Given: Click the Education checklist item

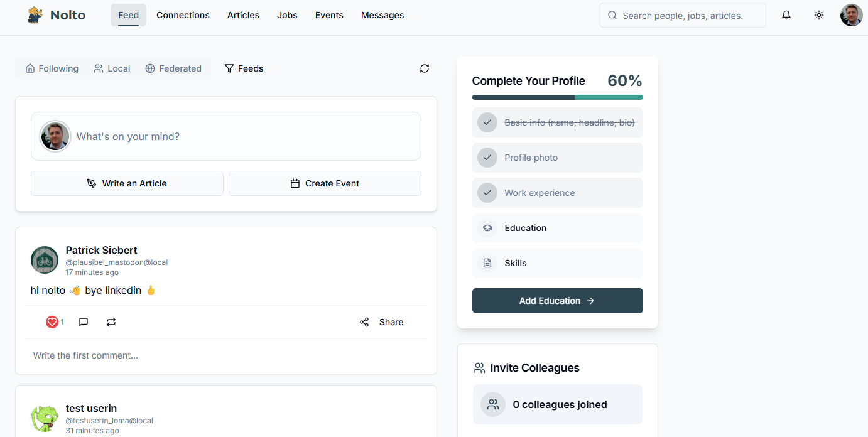Looking at the screenshot, I should tap(557, 228).
